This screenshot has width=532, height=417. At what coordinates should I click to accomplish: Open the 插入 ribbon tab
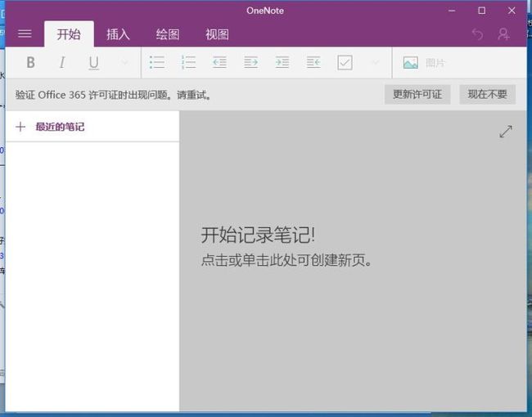(118, 34)
